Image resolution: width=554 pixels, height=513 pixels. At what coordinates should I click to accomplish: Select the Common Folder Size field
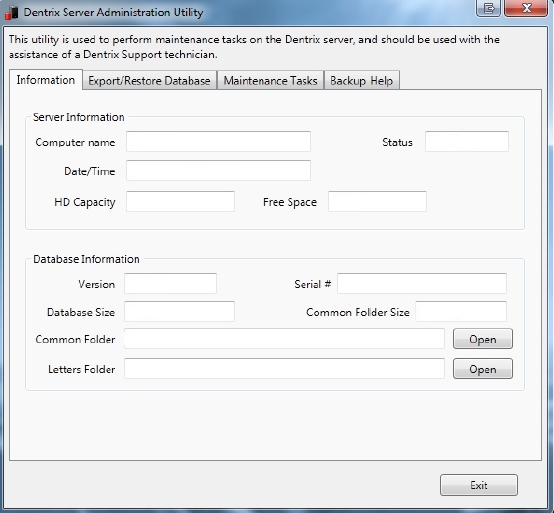(x=461, y=312)
